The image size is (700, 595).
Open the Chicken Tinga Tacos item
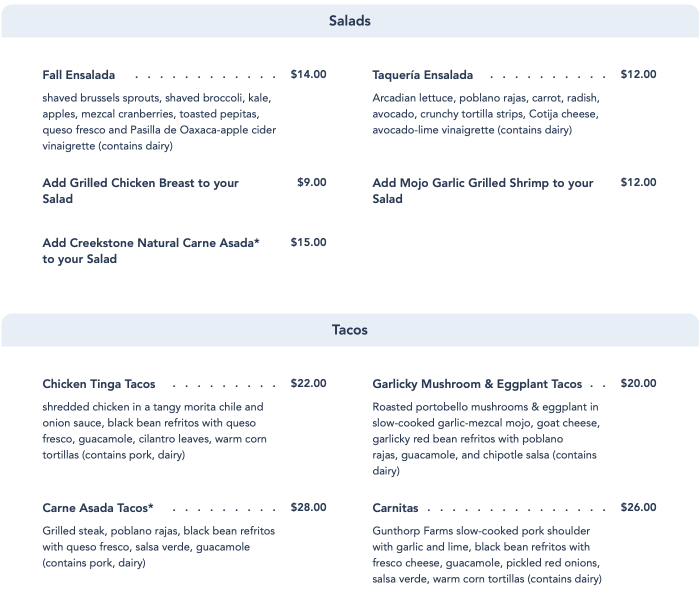click(99, 384)
